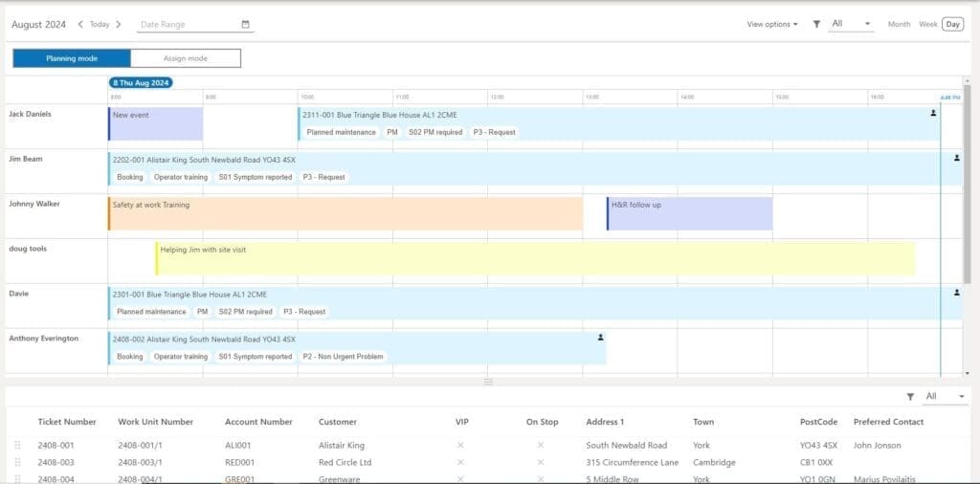The height and width of the screenshot is (484, 980).
Task: Toggle VIP mark for Alistair King row
Action: 460,446
